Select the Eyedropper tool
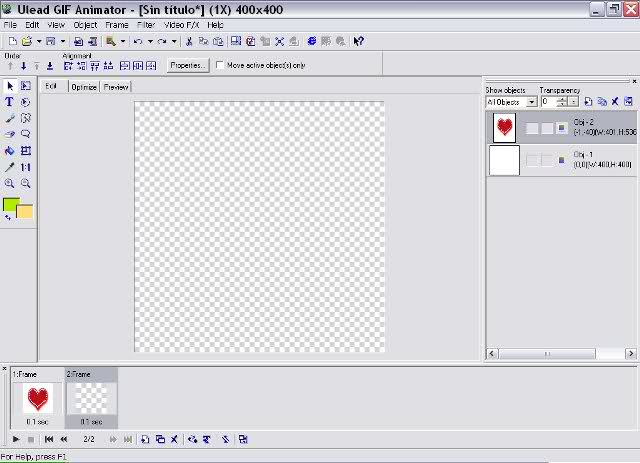The image size is (640, 463). pos(10,167)
